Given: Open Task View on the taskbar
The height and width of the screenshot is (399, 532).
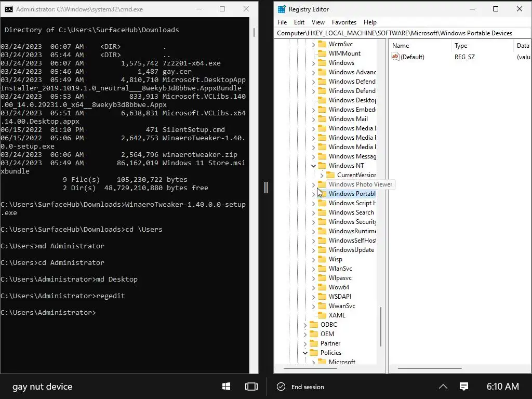Looking at the screenshot, I should pyautogui.click(x=251, y=387).
